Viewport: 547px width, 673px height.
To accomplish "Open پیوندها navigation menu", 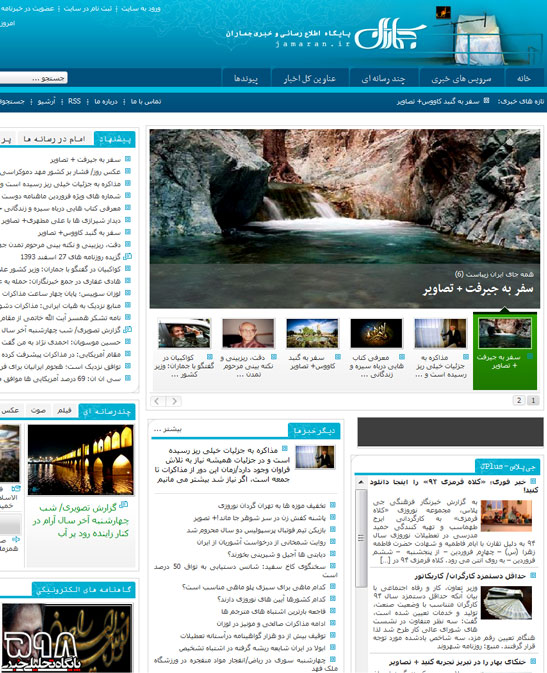I will click(x=246, y=78).
